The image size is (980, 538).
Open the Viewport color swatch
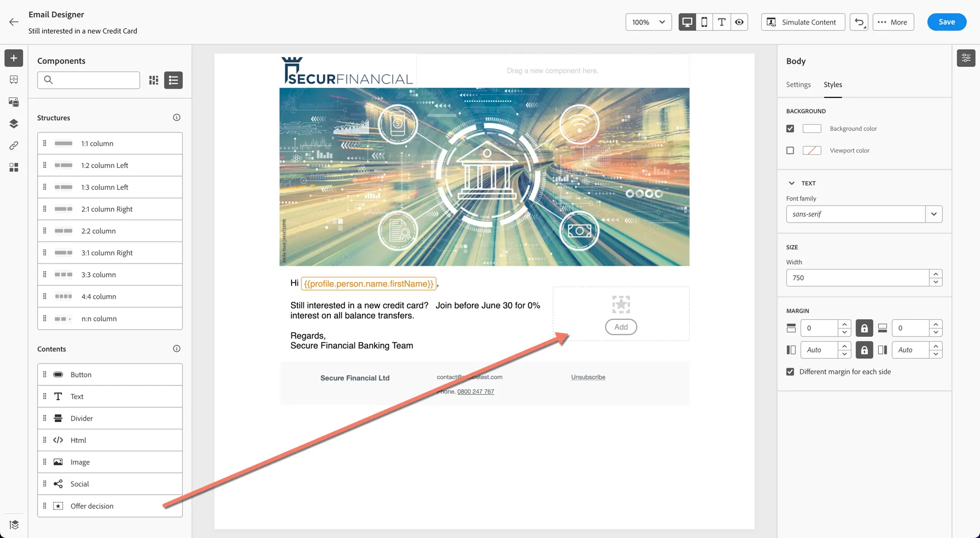812,150
